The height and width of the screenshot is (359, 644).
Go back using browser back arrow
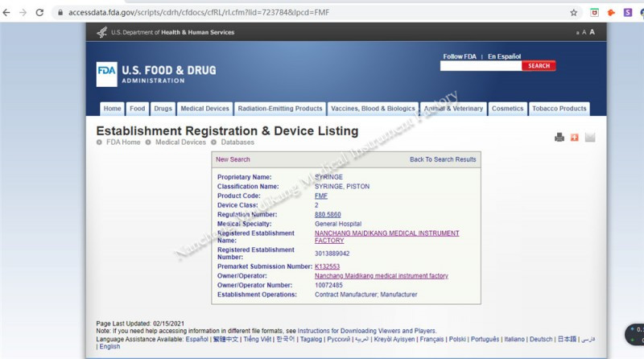(x=6, y=13)
